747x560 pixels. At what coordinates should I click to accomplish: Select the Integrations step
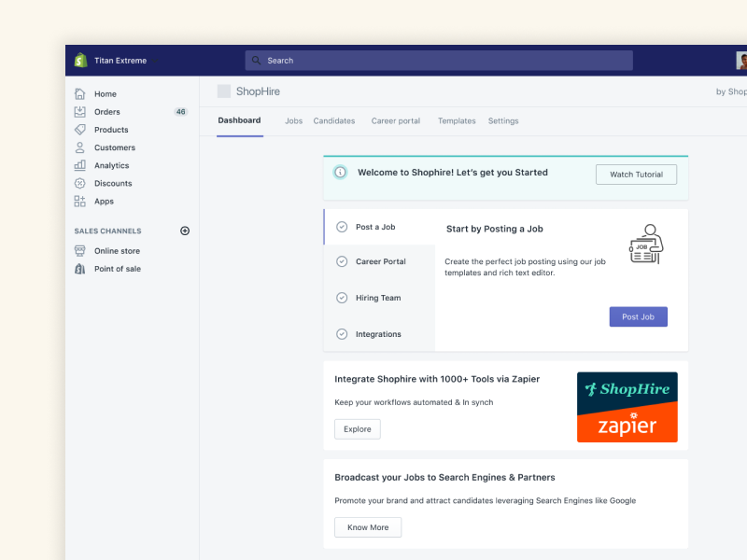pyautogui.click(x=380, y=334)
